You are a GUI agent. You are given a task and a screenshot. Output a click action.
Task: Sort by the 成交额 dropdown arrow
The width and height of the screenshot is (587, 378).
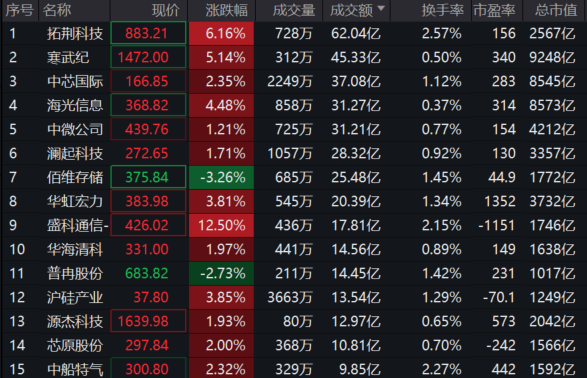381,8
